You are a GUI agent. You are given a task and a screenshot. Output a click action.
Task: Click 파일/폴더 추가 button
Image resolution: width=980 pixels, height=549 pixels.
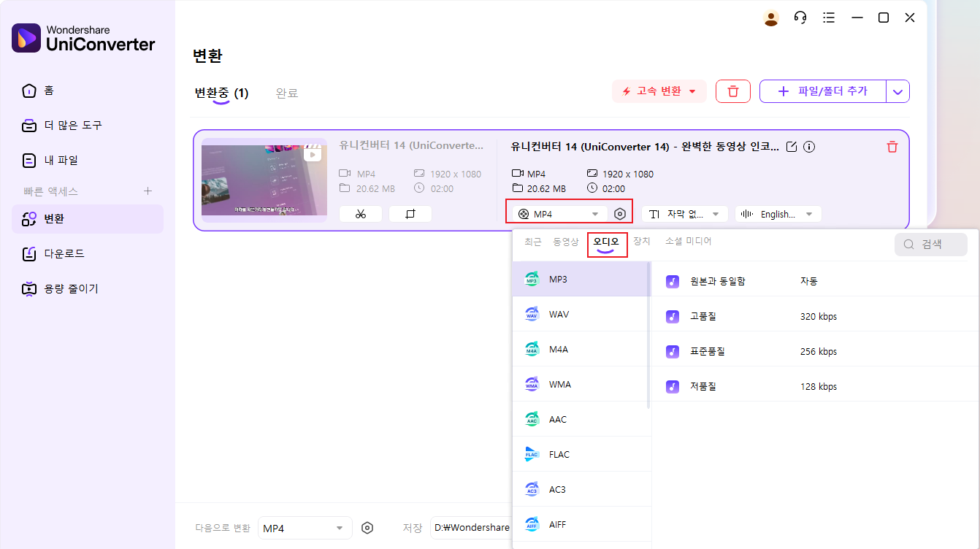pos(823,91)
